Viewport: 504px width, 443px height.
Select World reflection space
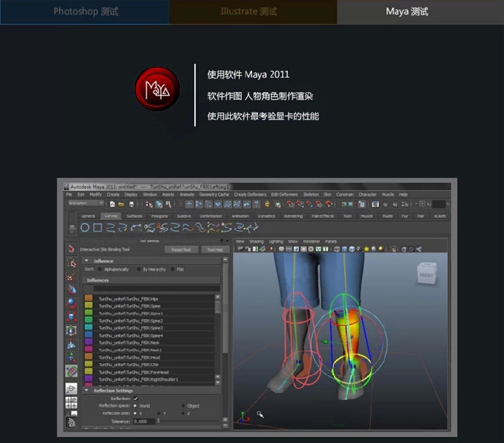click(135, 406)
